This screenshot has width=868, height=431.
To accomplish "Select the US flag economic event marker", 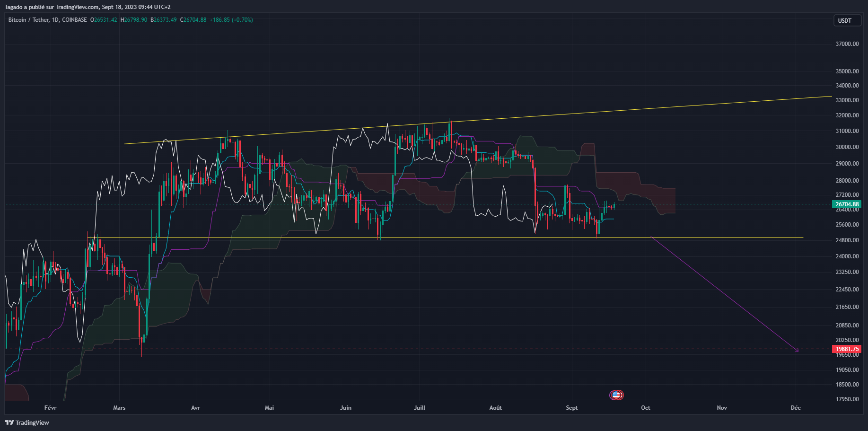I will click(x=616, y=395).
